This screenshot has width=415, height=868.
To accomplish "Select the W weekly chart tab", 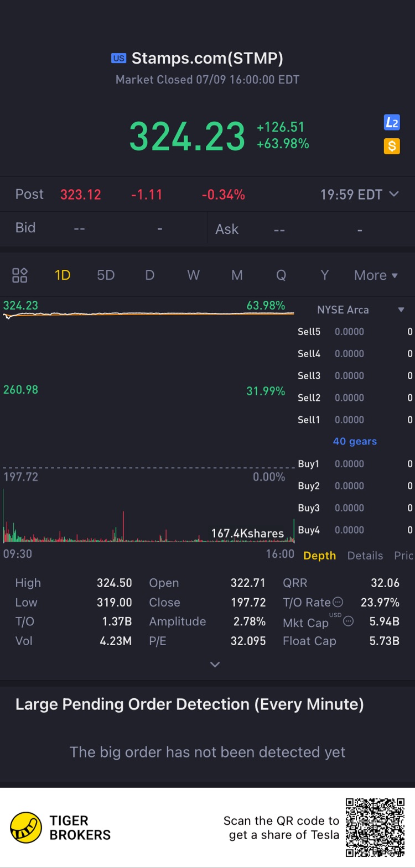I will point(193,275).
